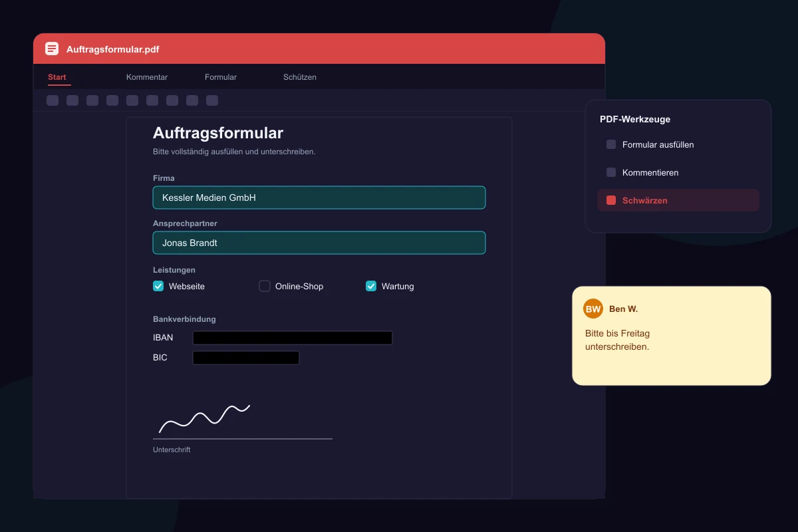Click the last square button in the toolbar row
This screenshot has height=532, width=798.
[212, 100]
